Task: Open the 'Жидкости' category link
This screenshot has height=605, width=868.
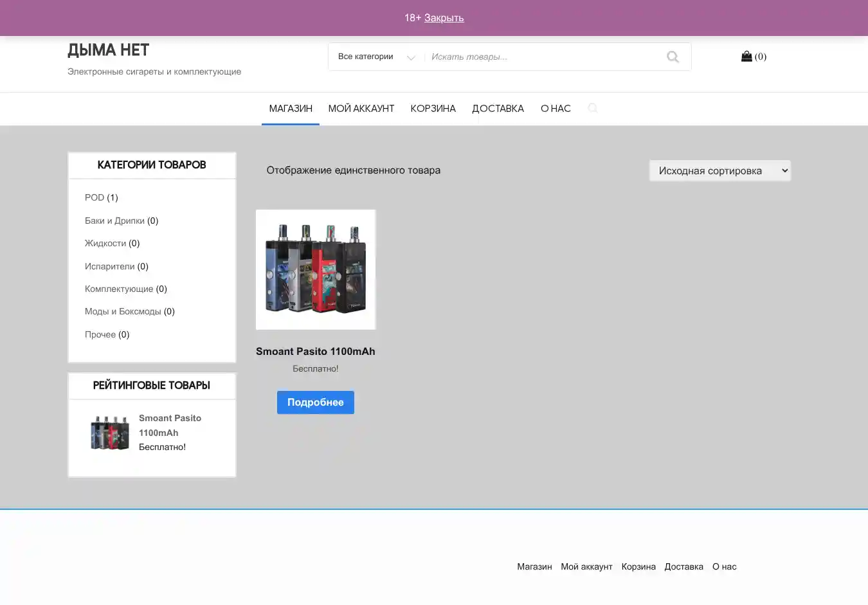Action: 105,243
